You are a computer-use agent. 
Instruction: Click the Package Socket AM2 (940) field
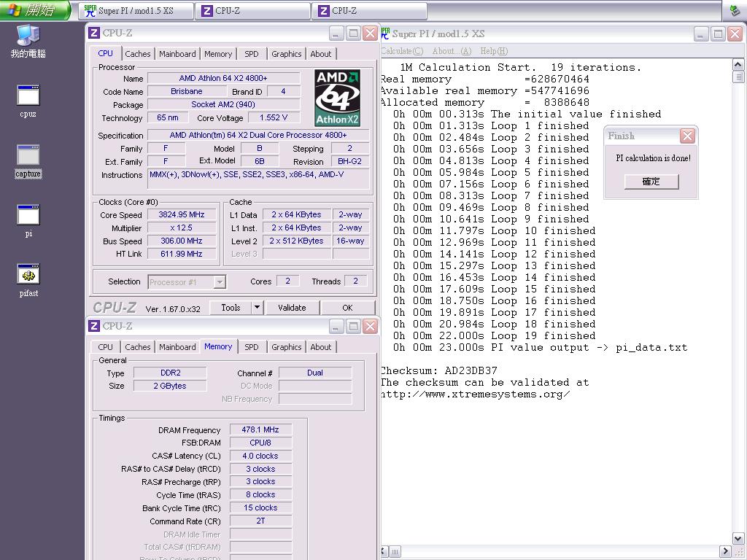coord(223,105)
